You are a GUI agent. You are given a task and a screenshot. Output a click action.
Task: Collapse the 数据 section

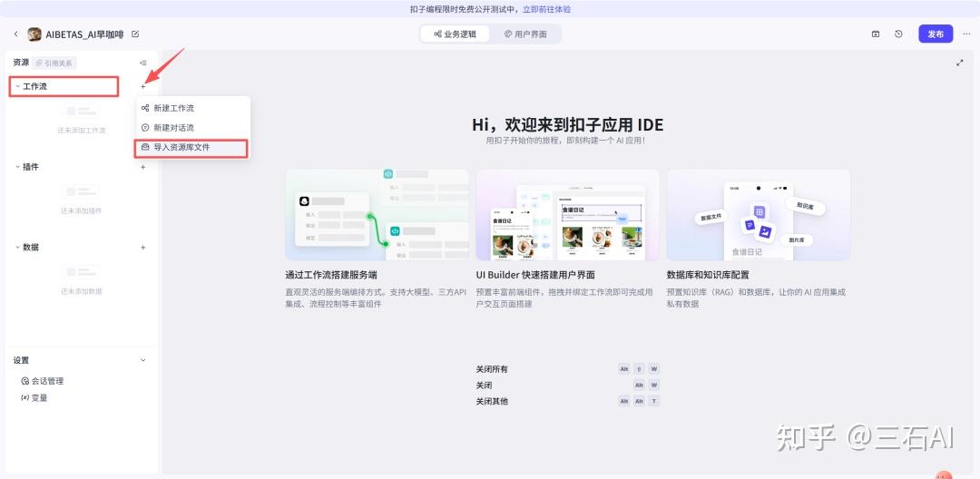(17, 248)
